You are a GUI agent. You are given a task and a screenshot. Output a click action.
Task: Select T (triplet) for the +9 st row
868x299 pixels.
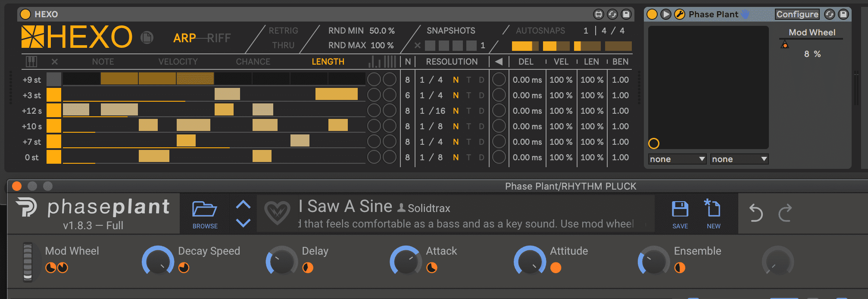[x=468, y=80]
